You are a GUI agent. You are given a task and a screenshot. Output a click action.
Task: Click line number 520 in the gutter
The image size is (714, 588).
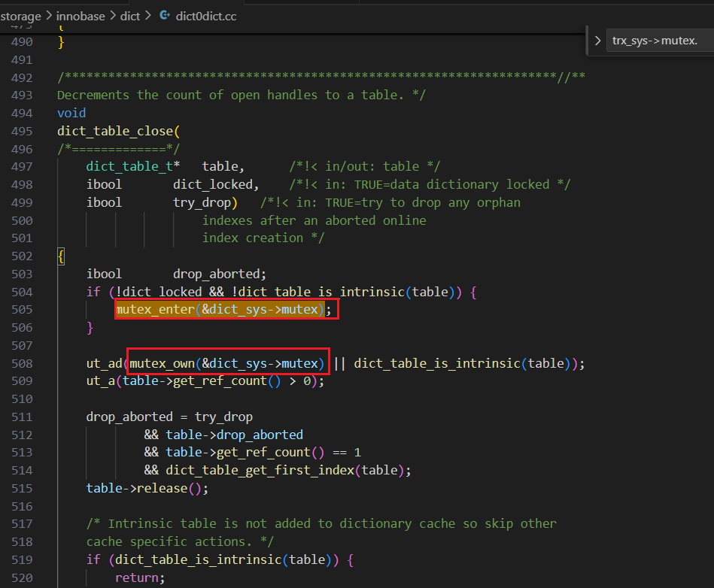(x=22, y=577)
